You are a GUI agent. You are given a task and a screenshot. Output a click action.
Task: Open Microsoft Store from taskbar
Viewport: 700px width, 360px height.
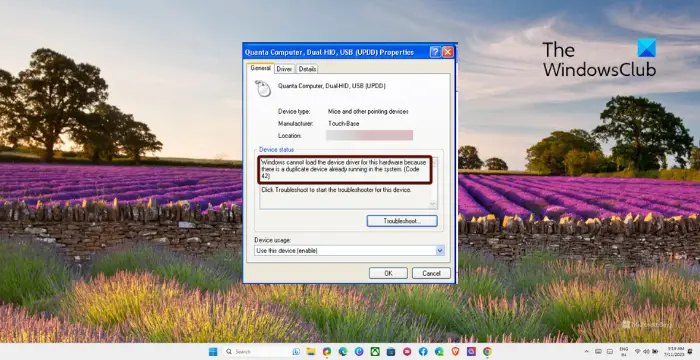(x=391, y=352)
